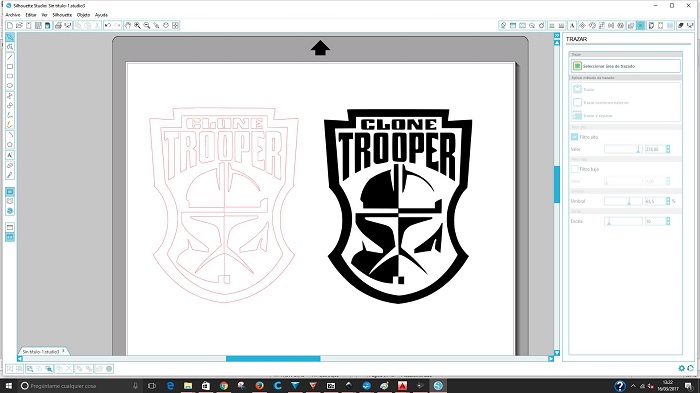700x393 pixels.
Task: Click the Undo arrow
Action: [108, 25]
